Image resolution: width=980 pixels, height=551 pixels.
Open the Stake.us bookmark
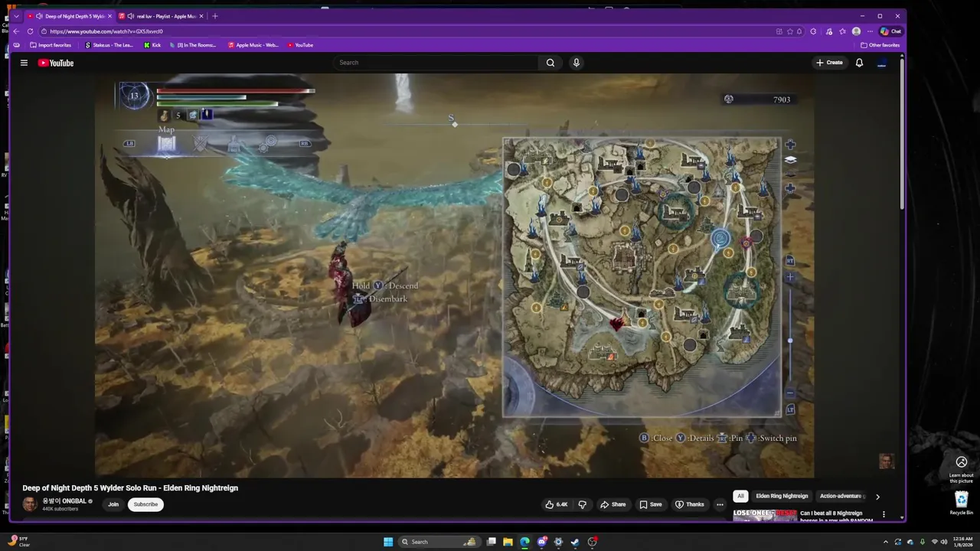point(109,45)
